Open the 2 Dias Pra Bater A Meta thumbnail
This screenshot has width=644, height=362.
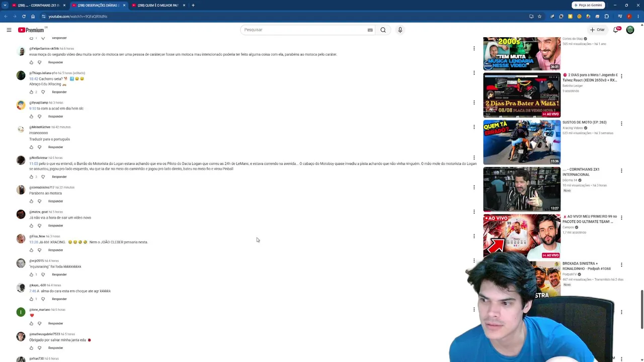point(522,95)
